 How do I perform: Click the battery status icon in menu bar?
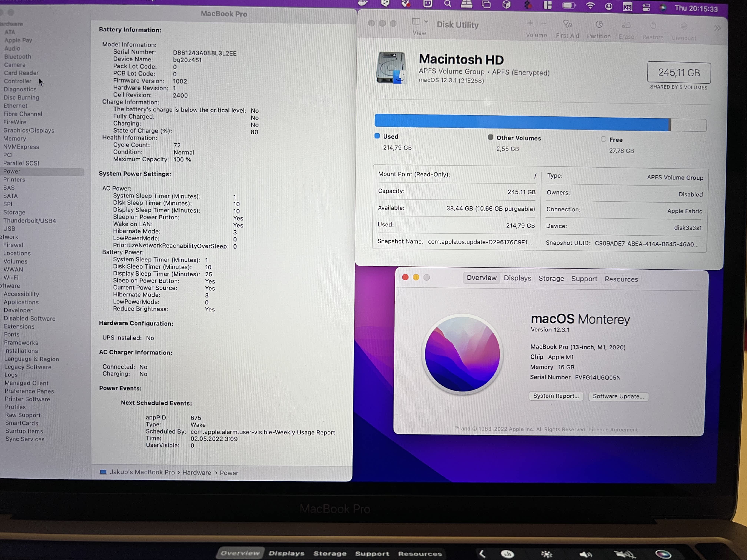pyautogui.click(x=569, y=5)
